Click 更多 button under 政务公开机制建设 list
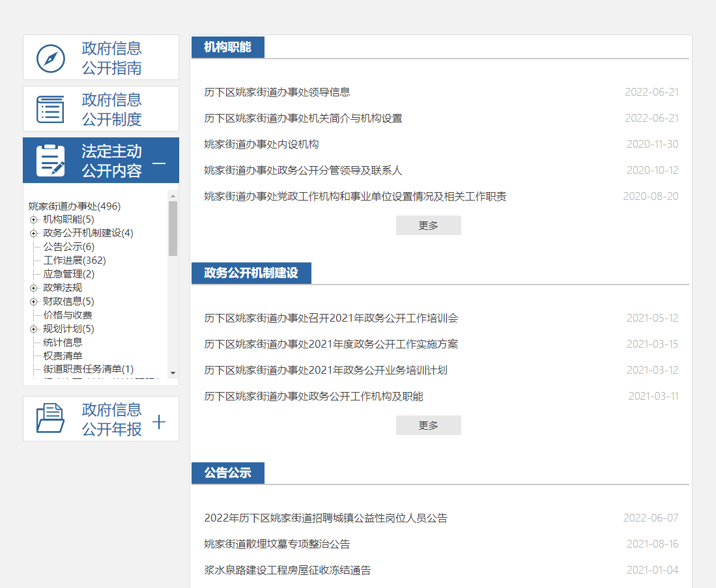716x588 pixels. click(x=428, y=425)
